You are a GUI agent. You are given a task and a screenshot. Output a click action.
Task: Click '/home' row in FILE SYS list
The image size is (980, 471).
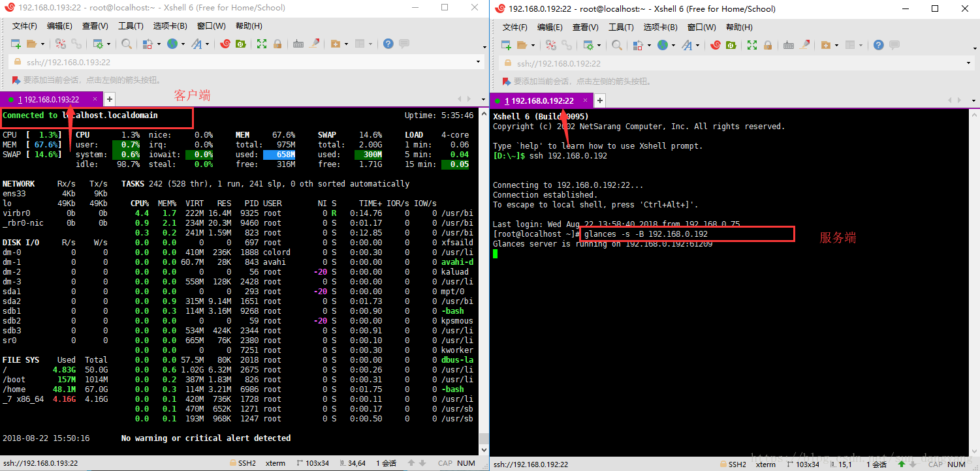55,389
